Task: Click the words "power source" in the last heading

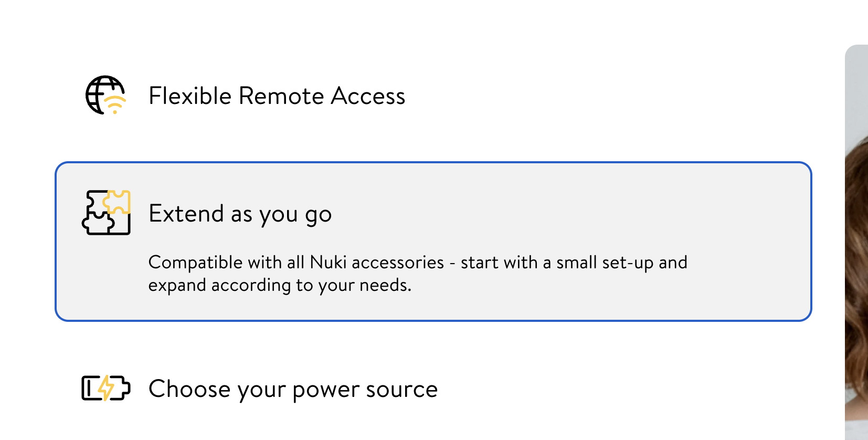Action: point(365,389)
